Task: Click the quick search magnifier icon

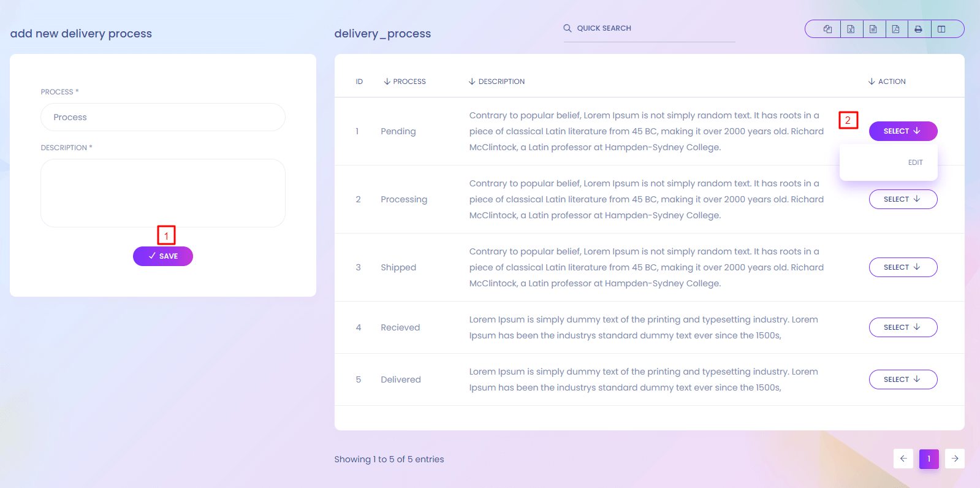Action: coord(568,28)
